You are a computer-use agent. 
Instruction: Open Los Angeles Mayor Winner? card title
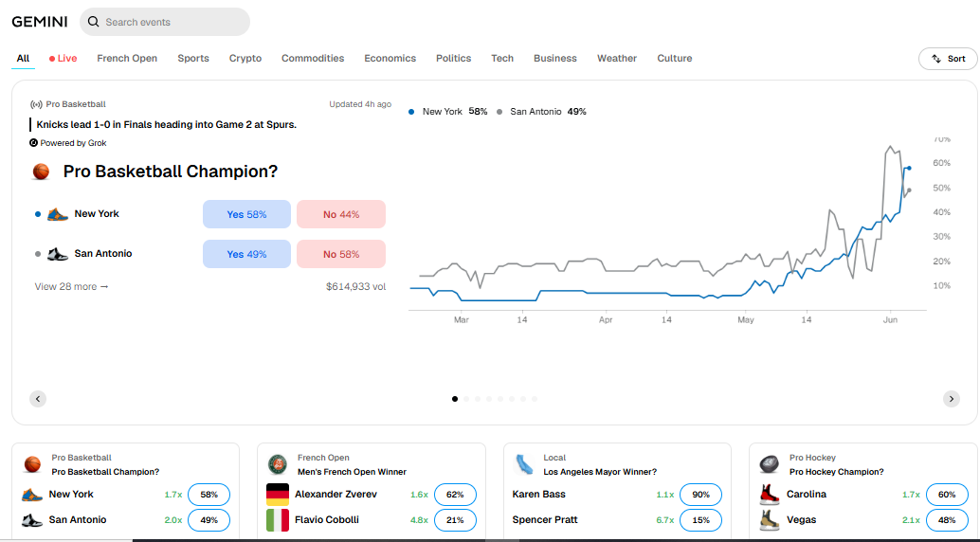[x=600, y=472]
